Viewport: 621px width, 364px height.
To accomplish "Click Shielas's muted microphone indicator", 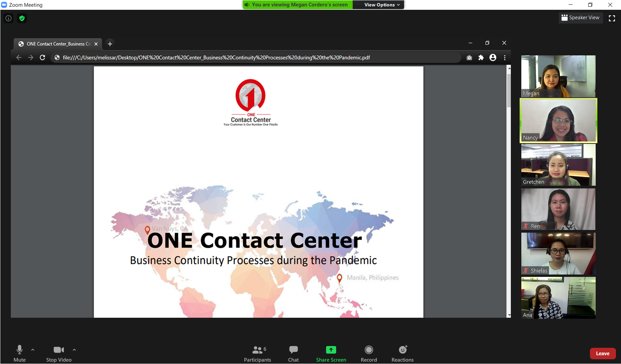I will click(x=526, y=270).
